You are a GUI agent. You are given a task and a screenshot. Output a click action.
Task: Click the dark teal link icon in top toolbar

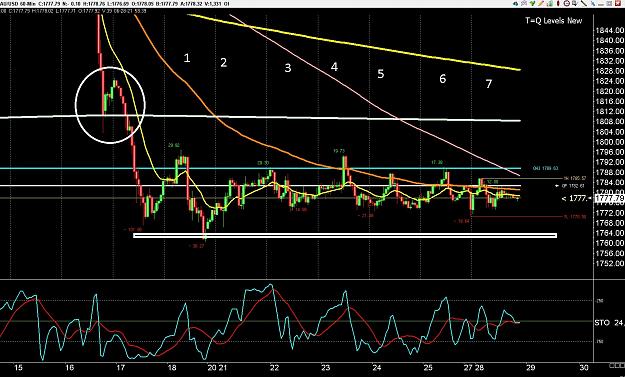click(515, 4)
